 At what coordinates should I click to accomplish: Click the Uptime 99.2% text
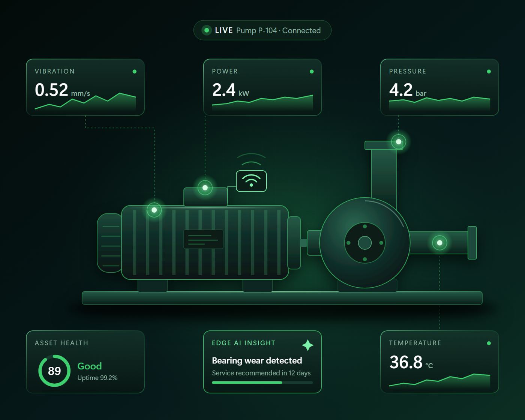click(97, 378)
